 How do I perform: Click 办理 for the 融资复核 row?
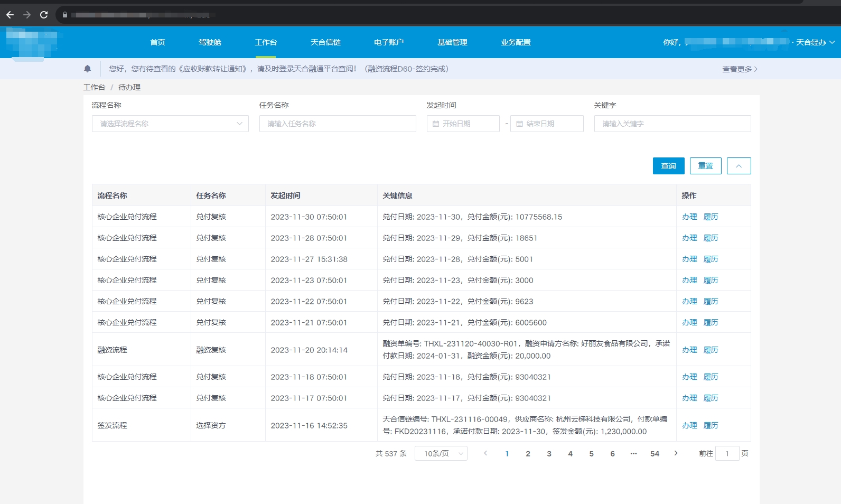[689, 350]
